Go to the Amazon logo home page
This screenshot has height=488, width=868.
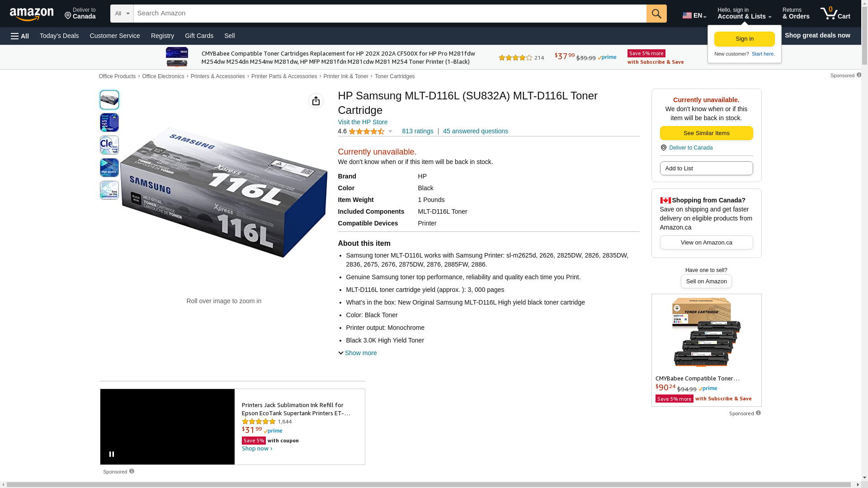(32, 14)
